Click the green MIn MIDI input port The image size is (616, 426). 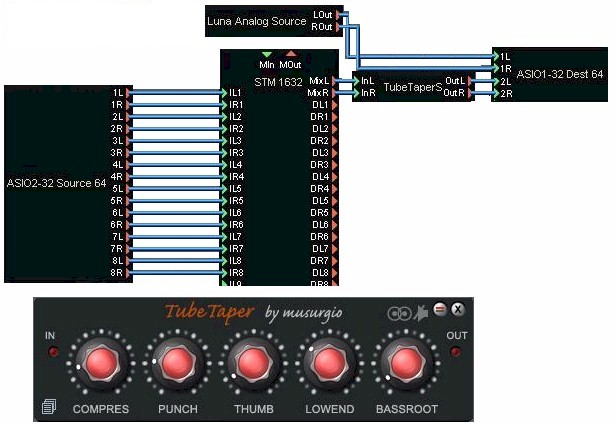[267, 54]
